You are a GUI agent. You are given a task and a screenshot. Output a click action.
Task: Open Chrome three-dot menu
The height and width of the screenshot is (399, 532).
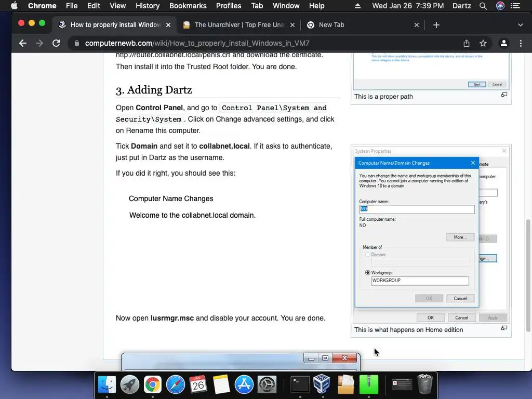point(521,43)
